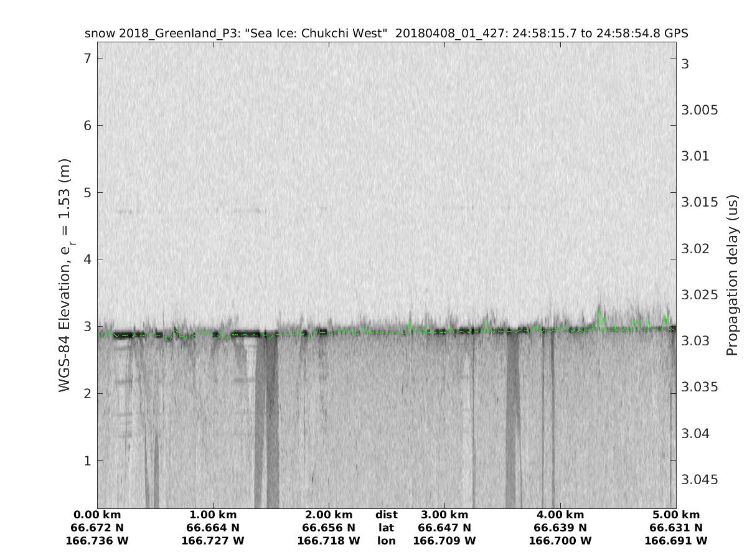This screenshot has width=747, height=560.
Task: Click the '5' elevation tick label
Action: point(88,192)
